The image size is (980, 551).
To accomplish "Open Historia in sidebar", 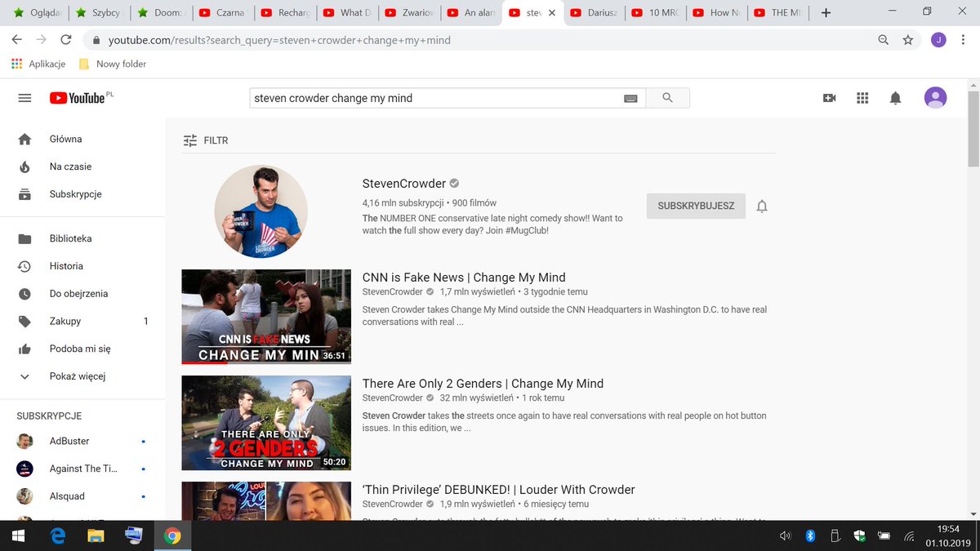I will (x=82, y=266).
